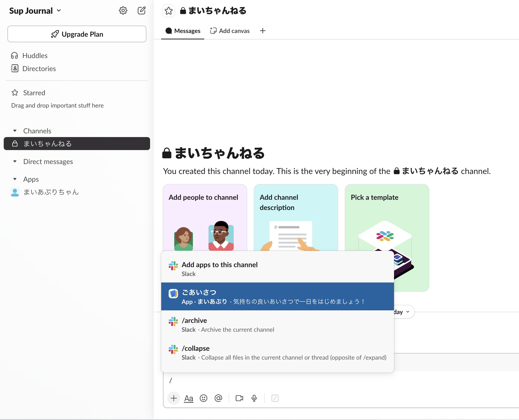Collapse the Direct messages section
This screenshot has height=420, width=519.
click(x=15, y=161)
